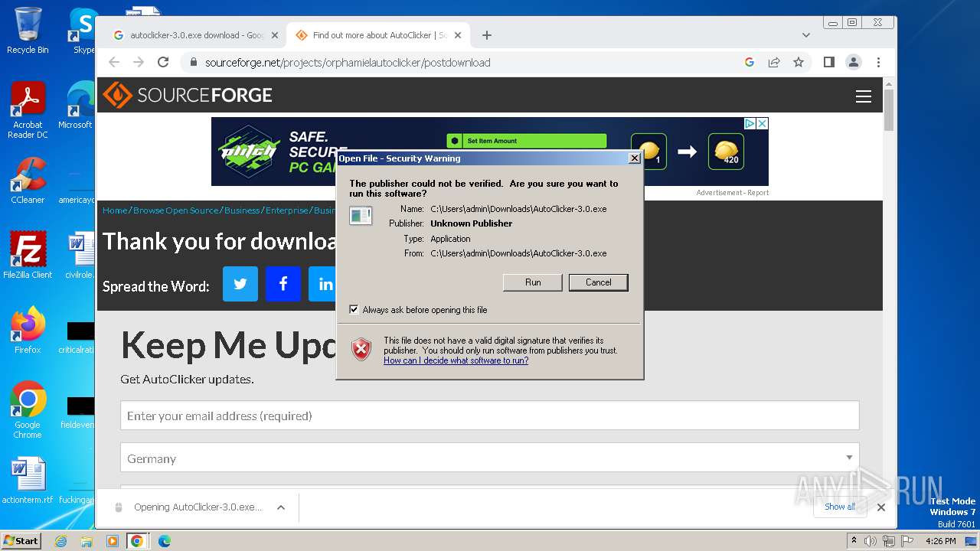Open File Explorer from the taskbar

coord(87,541)
